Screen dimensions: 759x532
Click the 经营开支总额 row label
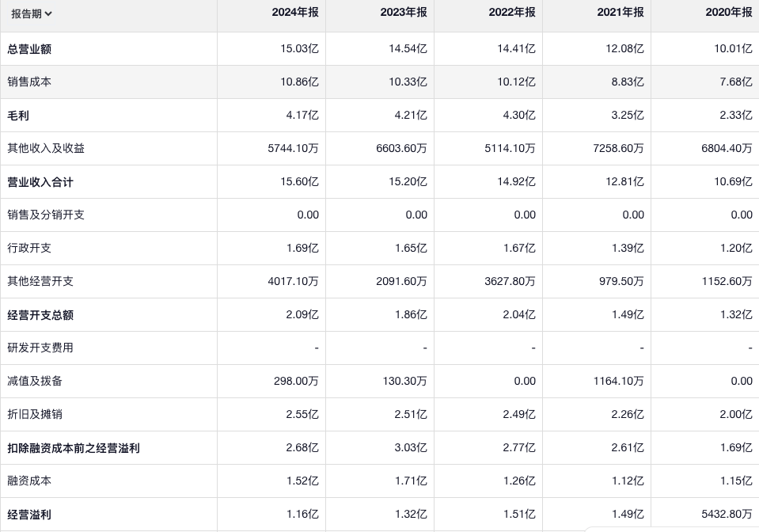tap(40, 315)
